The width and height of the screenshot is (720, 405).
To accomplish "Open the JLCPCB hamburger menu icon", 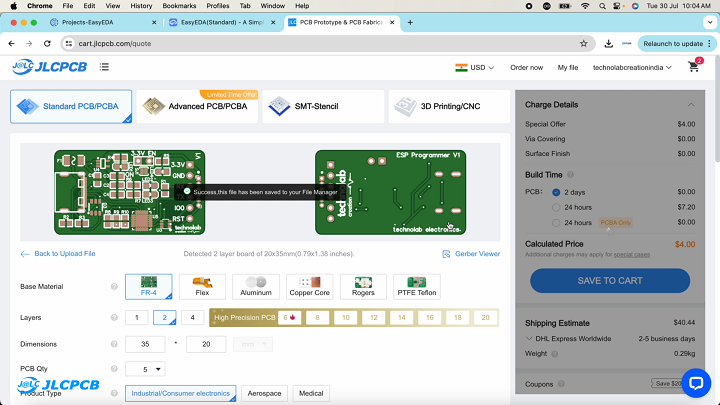I will click(104, 67).
